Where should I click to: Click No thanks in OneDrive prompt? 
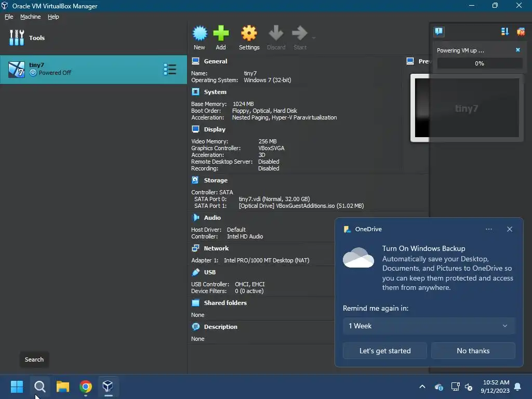click(x=473, y=351)
